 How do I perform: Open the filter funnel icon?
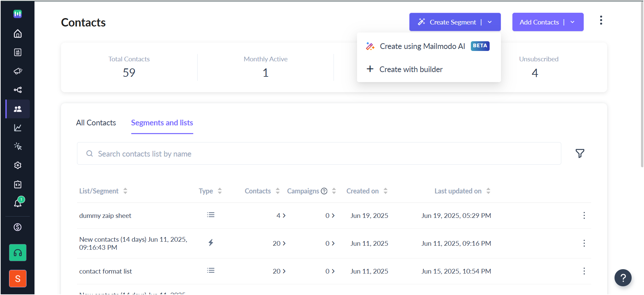tap(580, 153)
